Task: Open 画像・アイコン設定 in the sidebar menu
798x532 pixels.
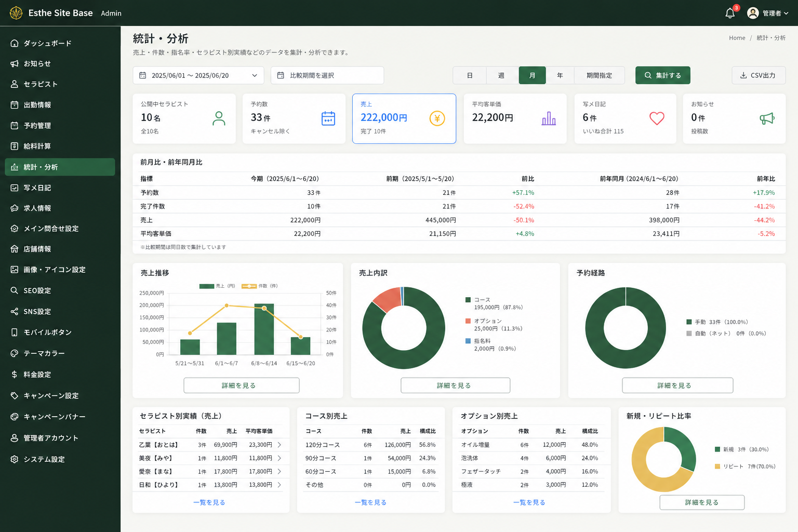Action: tap(60, 270)
